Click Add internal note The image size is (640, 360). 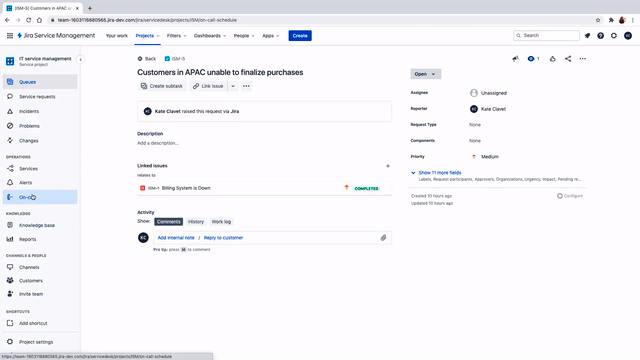pos(176,238)
